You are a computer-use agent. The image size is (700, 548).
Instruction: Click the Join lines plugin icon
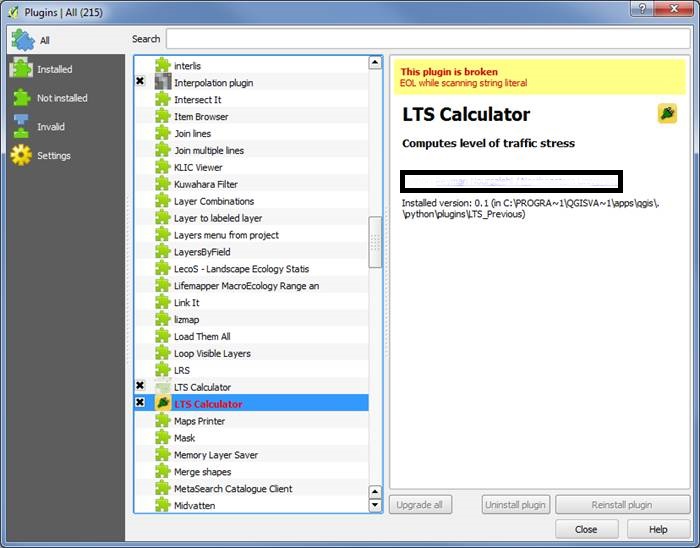pos(162,133)
